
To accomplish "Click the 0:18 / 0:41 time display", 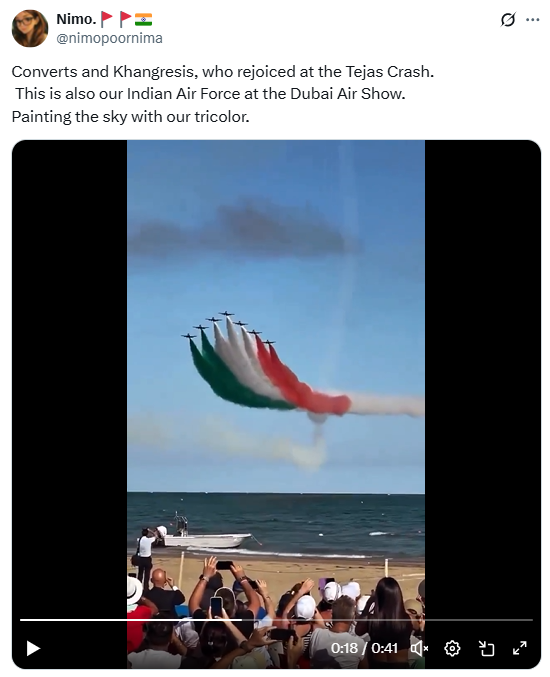I will pos(364,648).
